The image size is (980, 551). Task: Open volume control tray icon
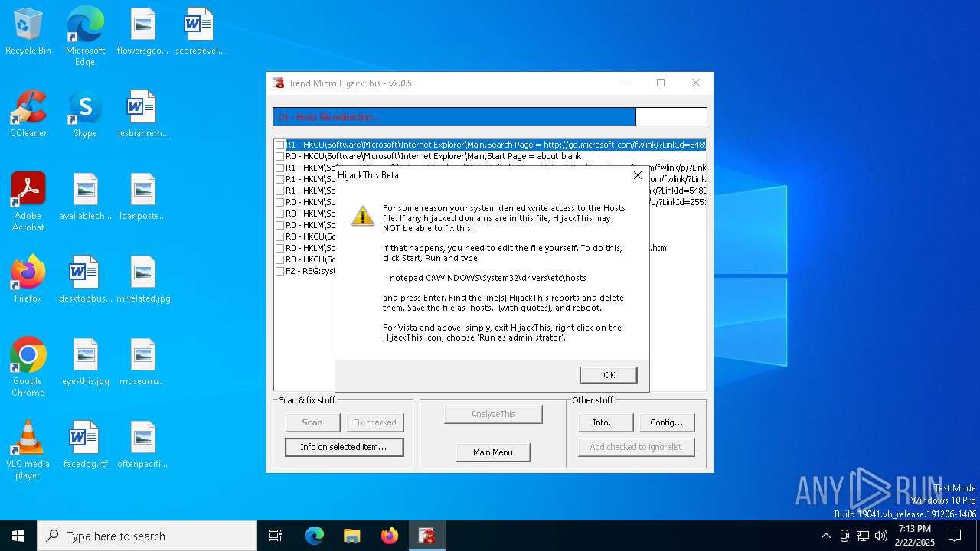pyautogui.click(x=881, y=536)
